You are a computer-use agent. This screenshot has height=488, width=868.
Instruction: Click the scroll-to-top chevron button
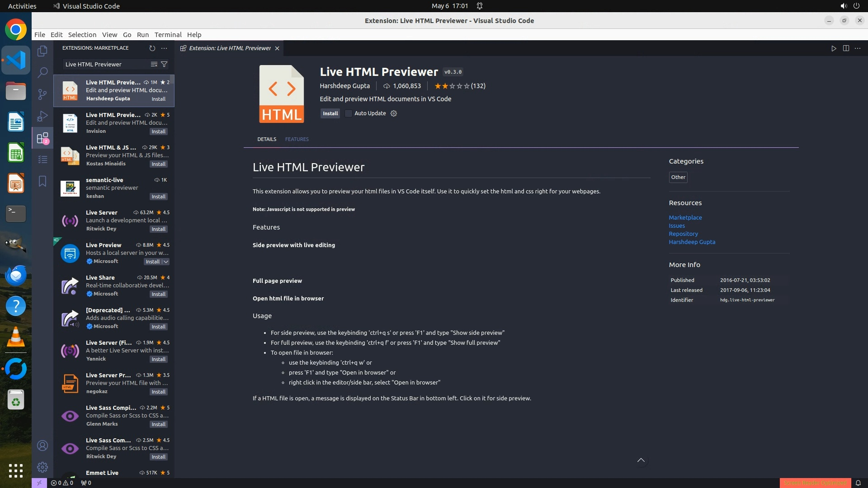click(x=641, y=460)
